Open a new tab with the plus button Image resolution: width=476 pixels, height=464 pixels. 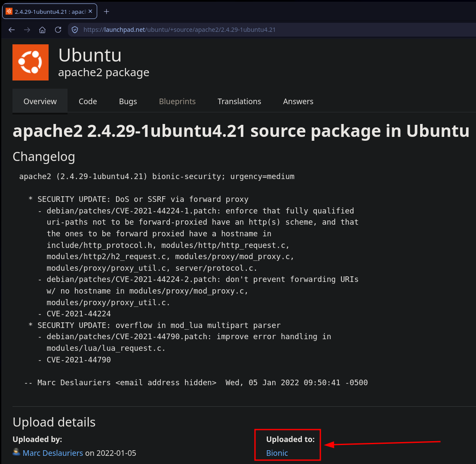pyautogui.click(x=106, y=12)
